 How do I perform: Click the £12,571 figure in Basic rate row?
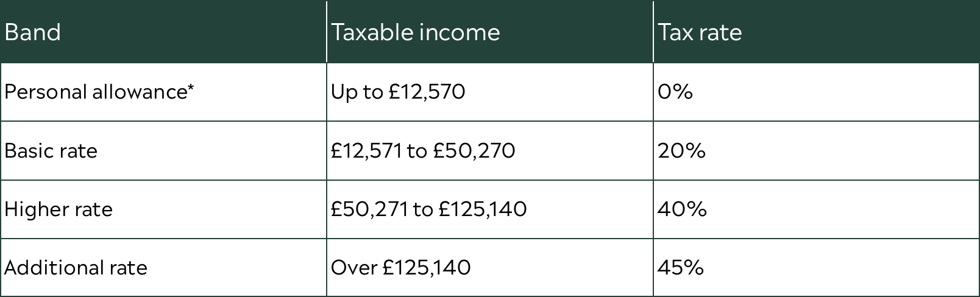pyautogui.click(x=366, y=150)
